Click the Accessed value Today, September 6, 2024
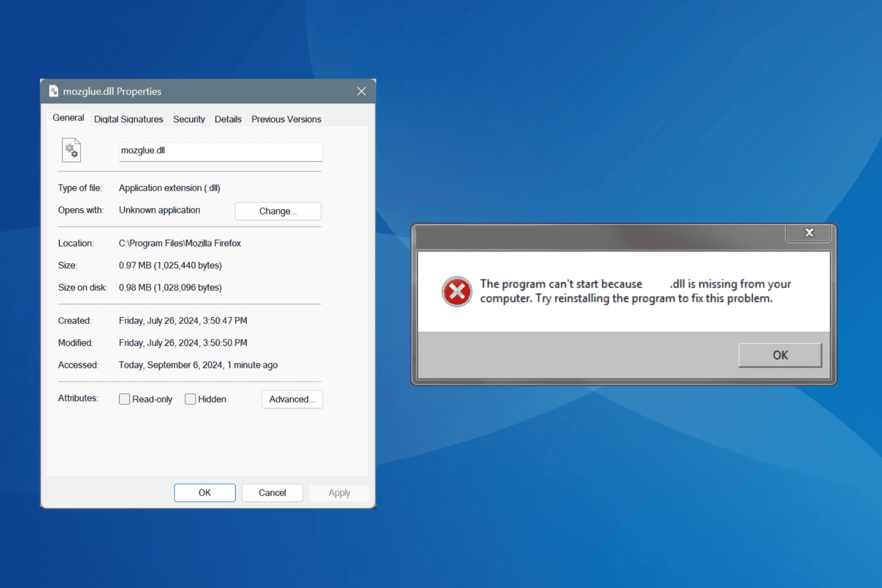882x588 pixels. point(198,365)
